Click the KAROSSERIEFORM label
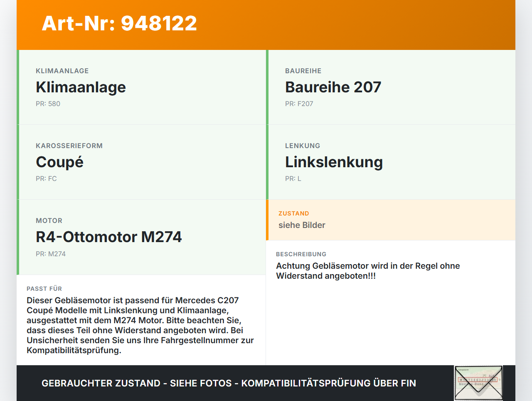Screen dimensions: 532x401 point(69,146)
